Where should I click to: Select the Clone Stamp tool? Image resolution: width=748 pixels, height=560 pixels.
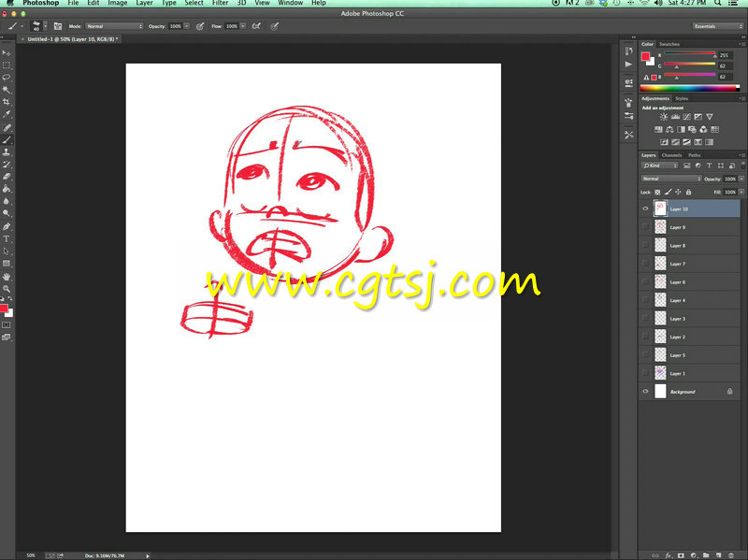coord(7,152)
